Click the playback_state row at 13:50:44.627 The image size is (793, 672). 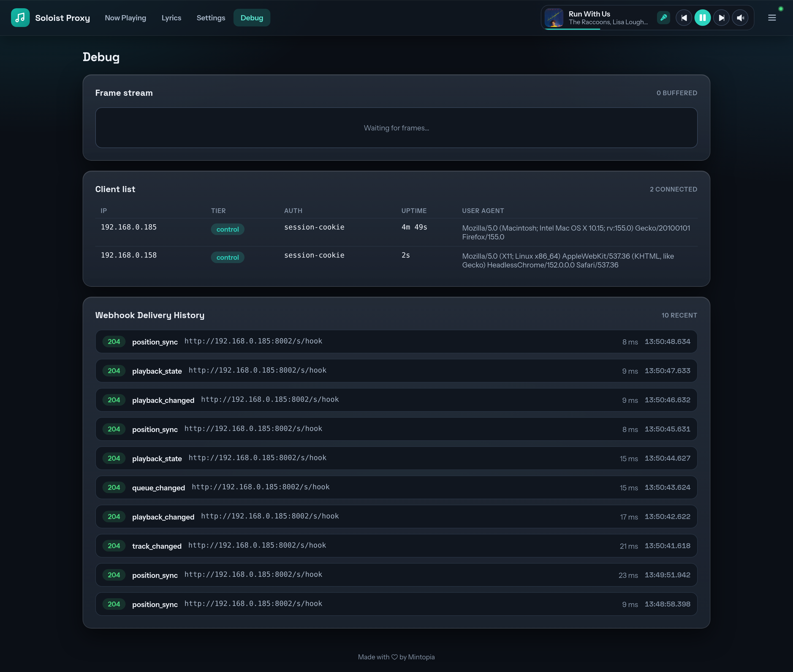click(396, 458)
